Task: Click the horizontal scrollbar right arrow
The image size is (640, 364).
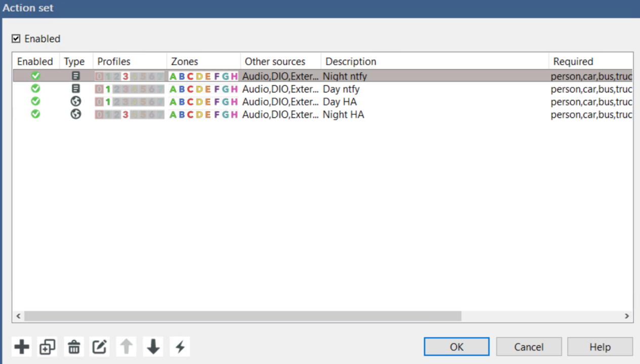Action: coord(626,316)
